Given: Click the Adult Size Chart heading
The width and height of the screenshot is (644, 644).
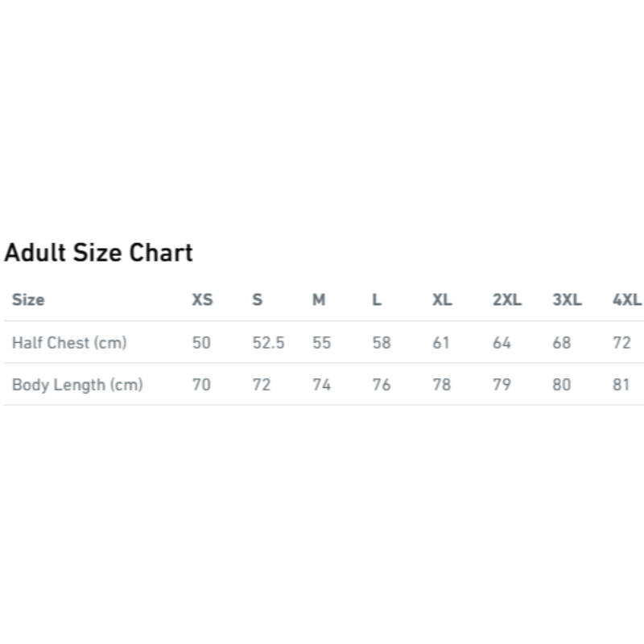Looking at the screenshot, I should click(x=99, y=253).
